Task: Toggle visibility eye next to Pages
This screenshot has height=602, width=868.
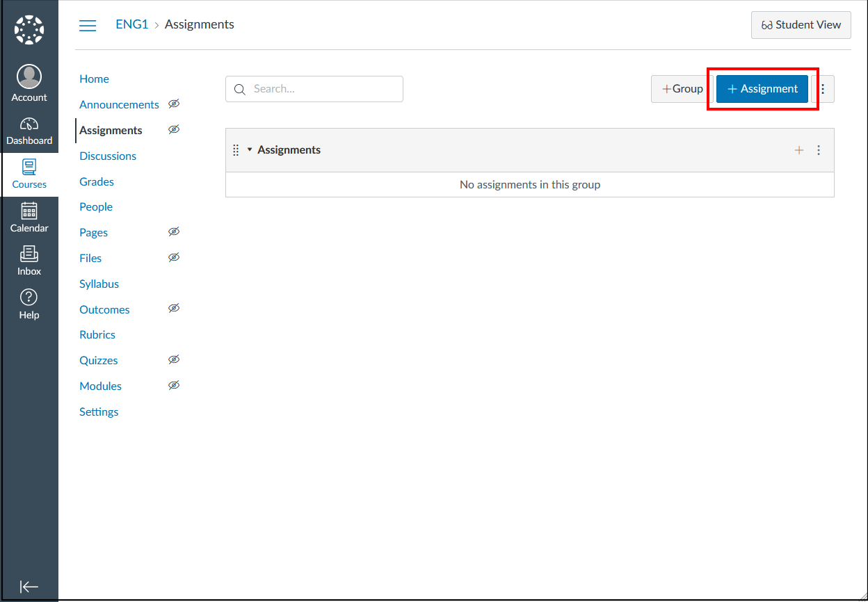Action: (174, 231)
